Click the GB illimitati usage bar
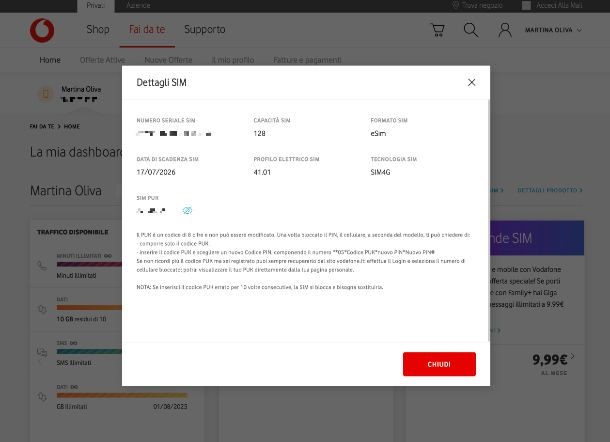Screen dimensions: 610x442 [122, 395]
